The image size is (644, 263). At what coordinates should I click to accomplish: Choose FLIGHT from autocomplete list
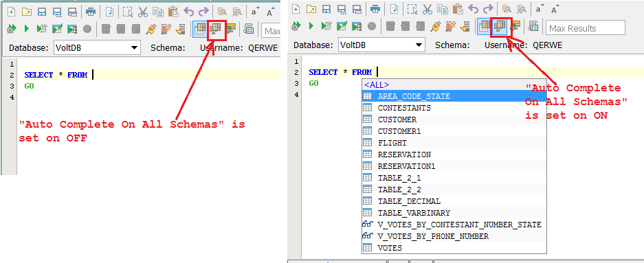[454, 143]
